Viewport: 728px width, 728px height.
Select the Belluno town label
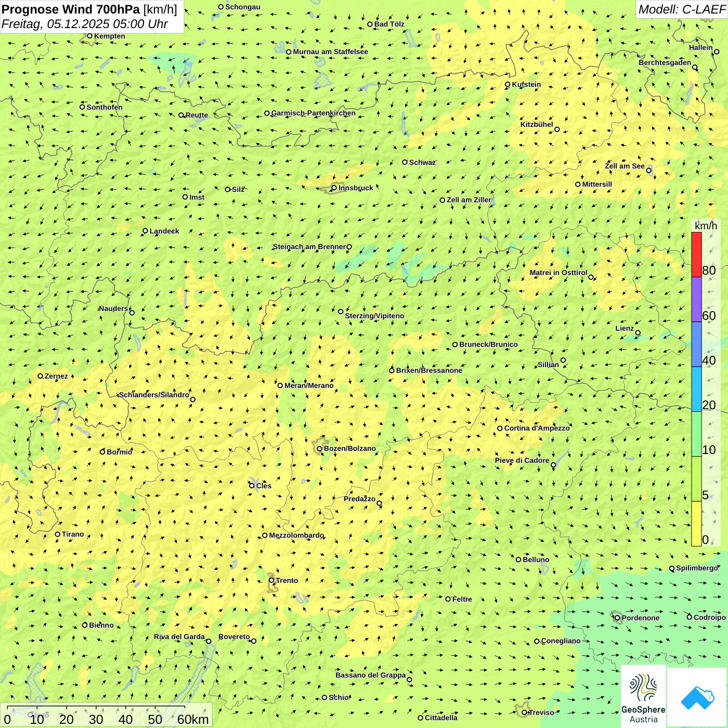(536, 560)
